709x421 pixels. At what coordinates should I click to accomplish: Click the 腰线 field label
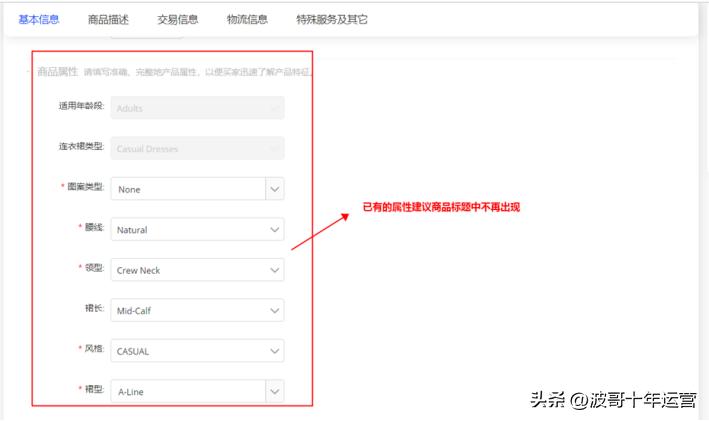pyautogui.click(x=94, y=227)
